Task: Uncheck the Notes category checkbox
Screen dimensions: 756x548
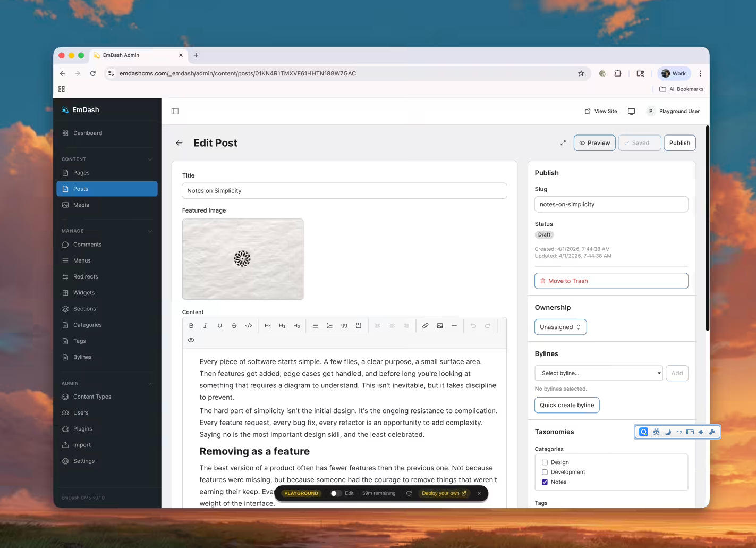Action: [x=545, y=482]
